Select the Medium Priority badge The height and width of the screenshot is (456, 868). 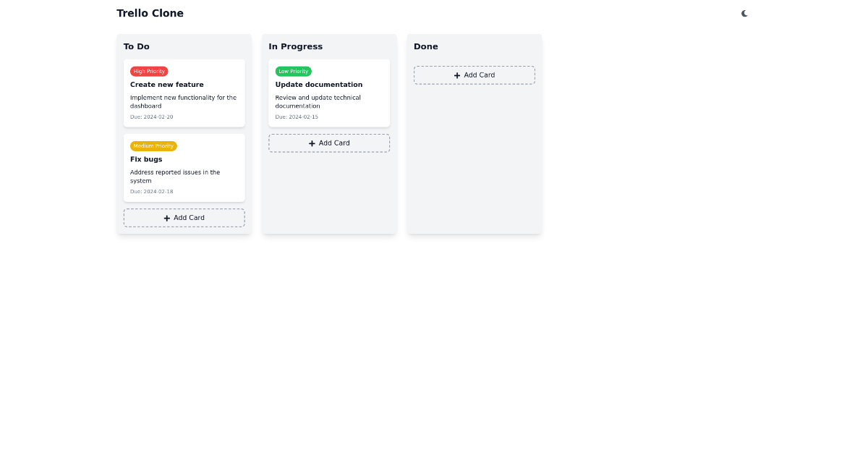[153, 145]
